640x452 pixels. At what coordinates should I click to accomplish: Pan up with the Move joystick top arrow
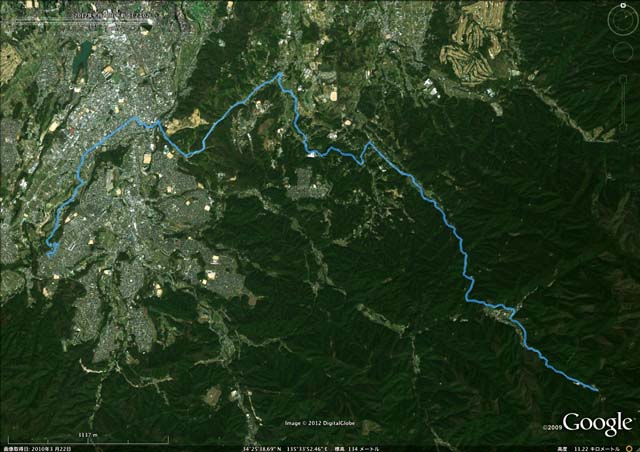coord(623,45)
